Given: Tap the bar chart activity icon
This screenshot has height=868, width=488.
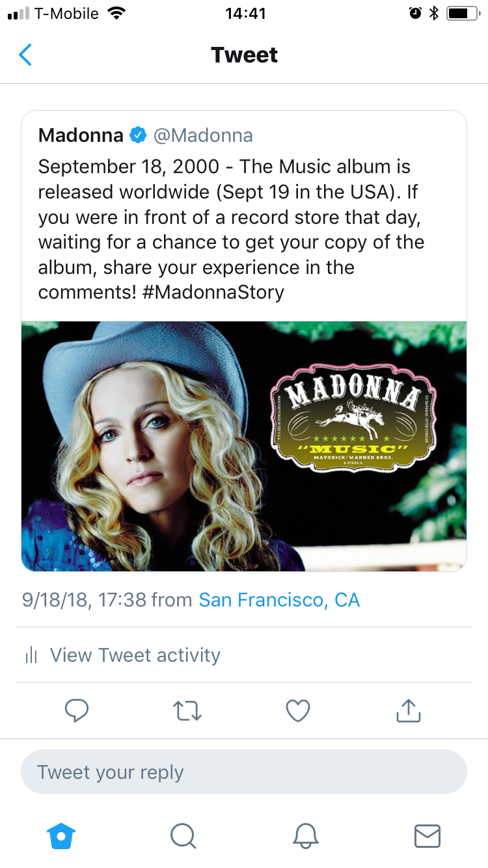Looking at the screenshot, I should pos(31,655).
